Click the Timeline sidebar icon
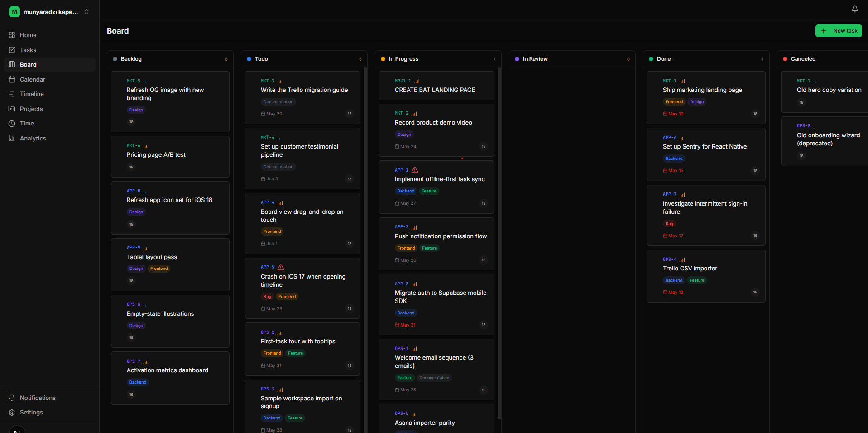 click(12, 94)
